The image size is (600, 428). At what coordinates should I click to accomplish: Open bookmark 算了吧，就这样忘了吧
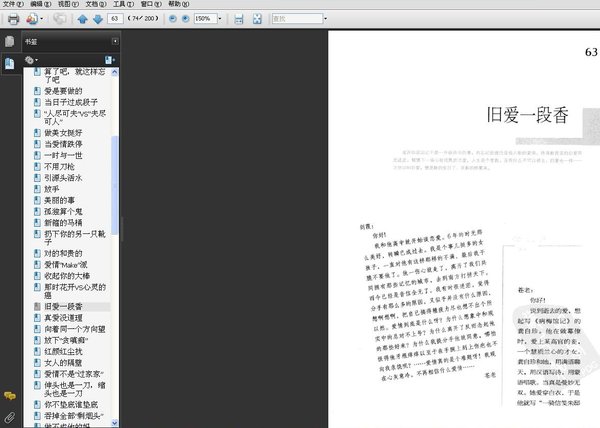point(75,75)
